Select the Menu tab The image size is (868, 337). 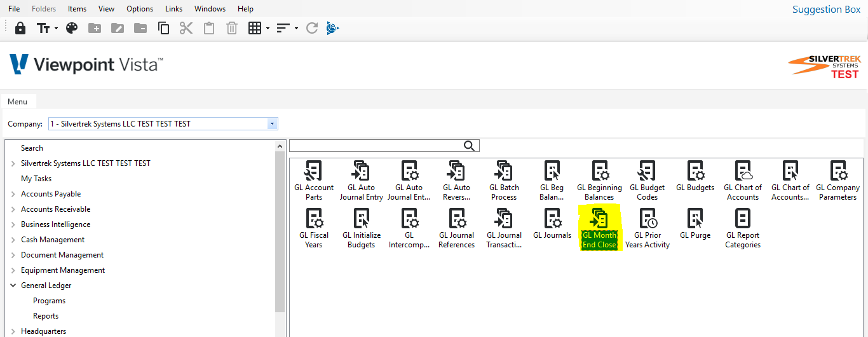coord(18,102)
